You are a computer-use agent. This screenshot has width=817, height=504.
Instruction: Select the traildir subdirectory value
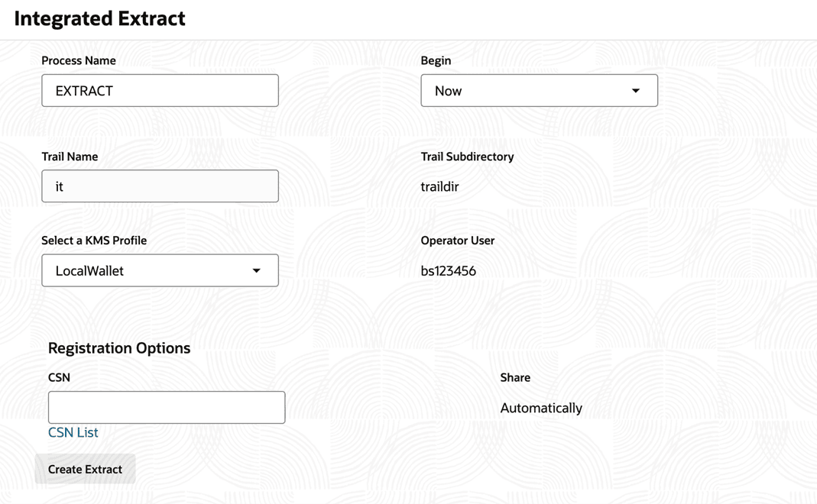[x=439, y=186]
